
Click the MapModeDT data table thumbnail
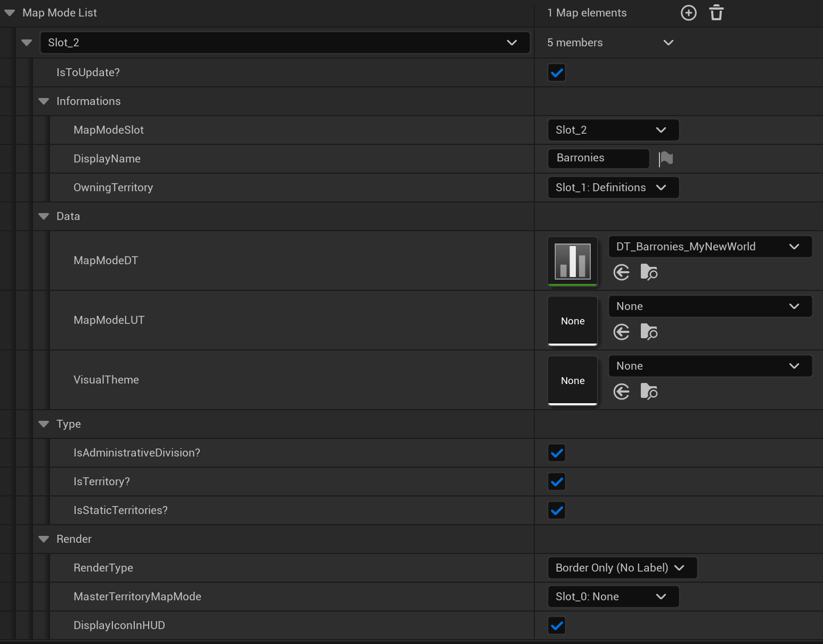(573, 261)
